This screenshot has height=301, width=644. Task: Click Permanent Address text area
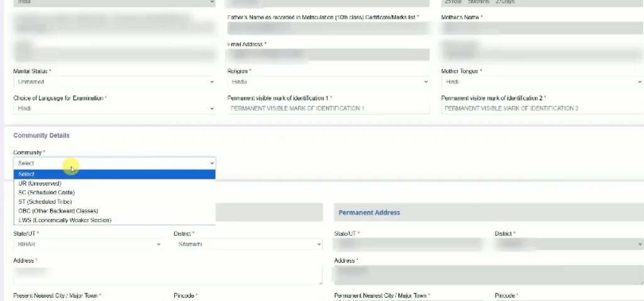pyautogui.click(x=489, y=275)
